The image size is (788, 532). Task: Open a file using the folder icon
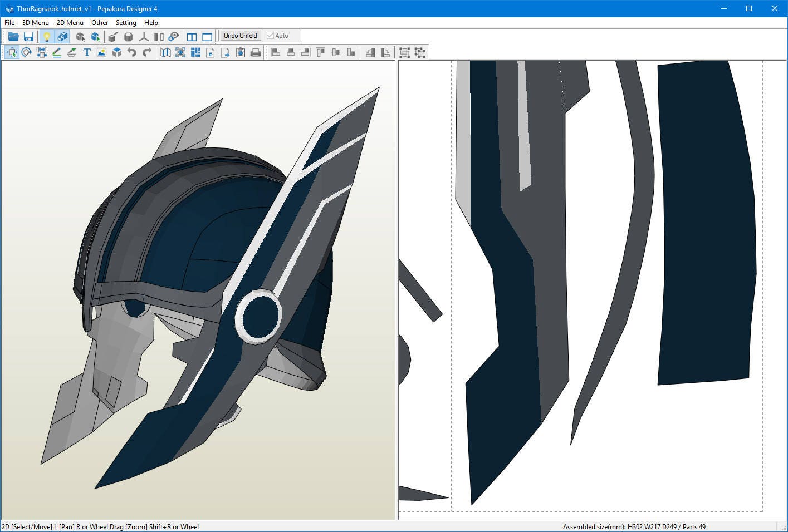click(13, 36)
